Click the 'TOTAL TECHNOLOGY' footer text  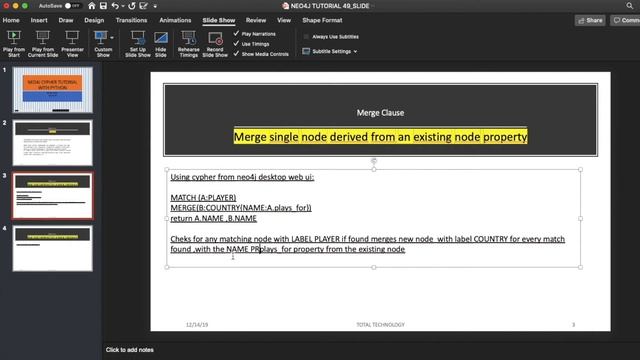pos(380,325)
